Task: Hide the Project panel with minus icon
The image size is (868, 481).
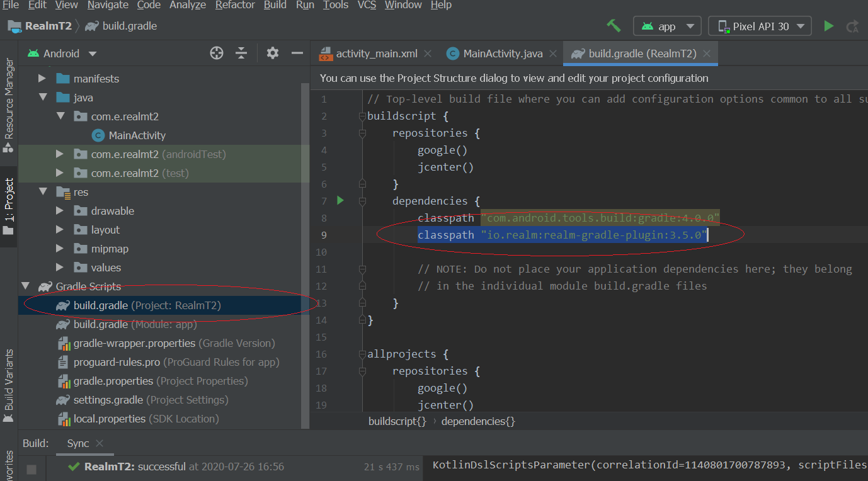Action: [297, 54]
